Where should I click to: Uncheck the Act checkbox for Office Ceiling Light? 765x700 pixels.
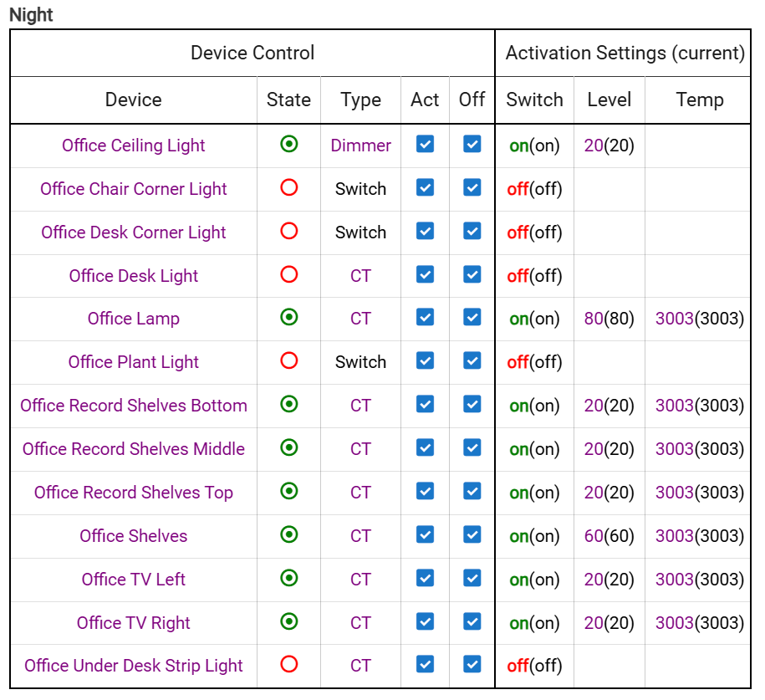[x=425, y=144]
